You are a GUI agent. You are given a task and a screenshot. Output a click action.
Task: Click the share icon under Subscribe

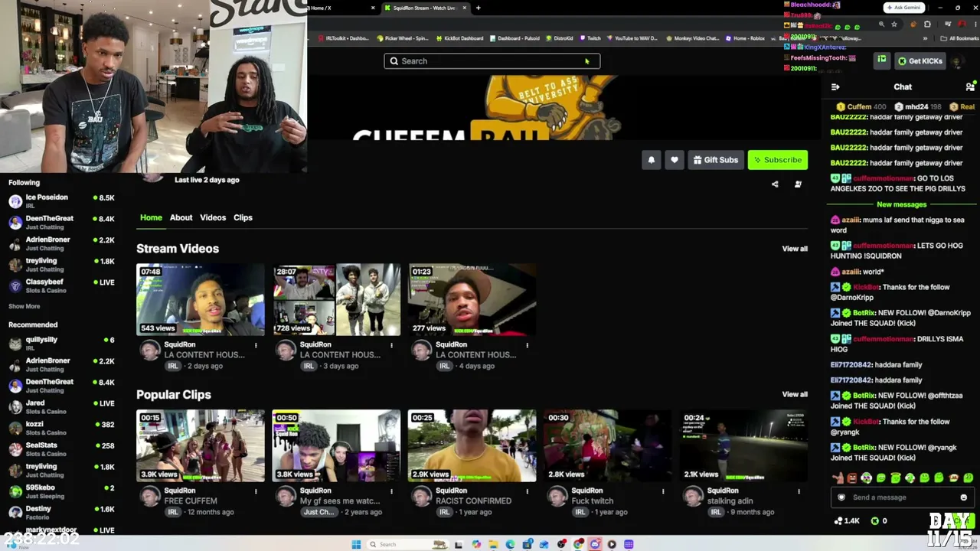point(775,184)
